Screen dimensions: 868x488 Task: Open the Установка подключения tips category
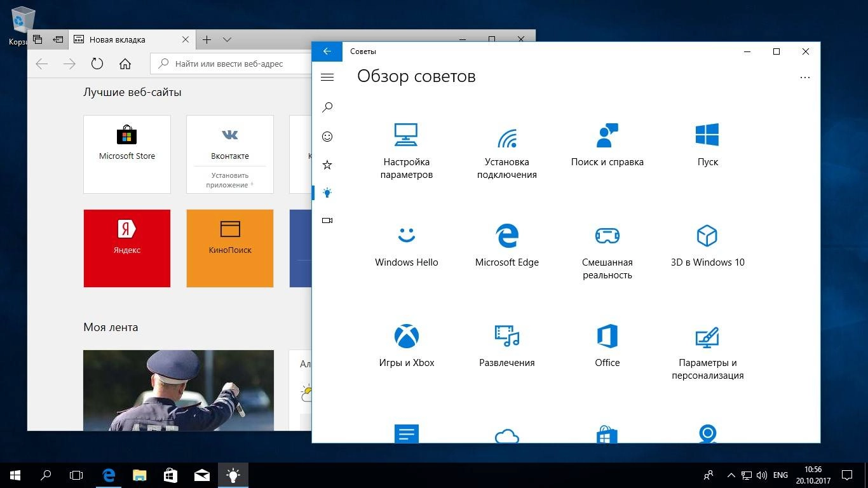tap(507, 151)
